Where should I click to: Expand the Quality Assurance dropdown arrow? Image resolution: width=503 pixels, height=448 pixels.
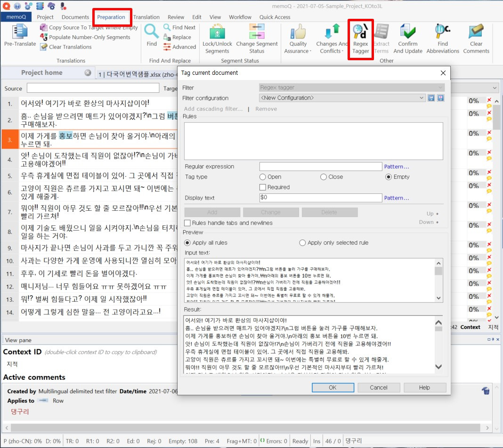(310, 51)
